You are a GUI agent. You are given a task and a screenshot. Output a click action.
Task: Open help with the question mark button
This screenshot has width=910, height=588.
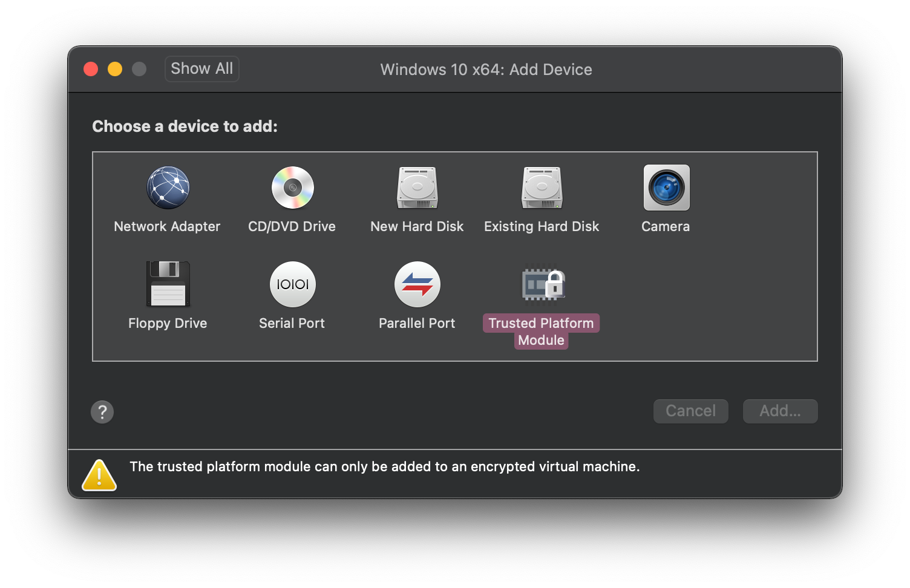coord(102,412)
